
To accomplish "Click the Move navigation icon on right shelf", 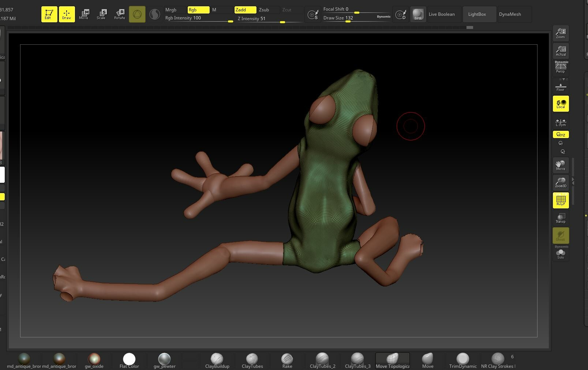I will (560, 165).
